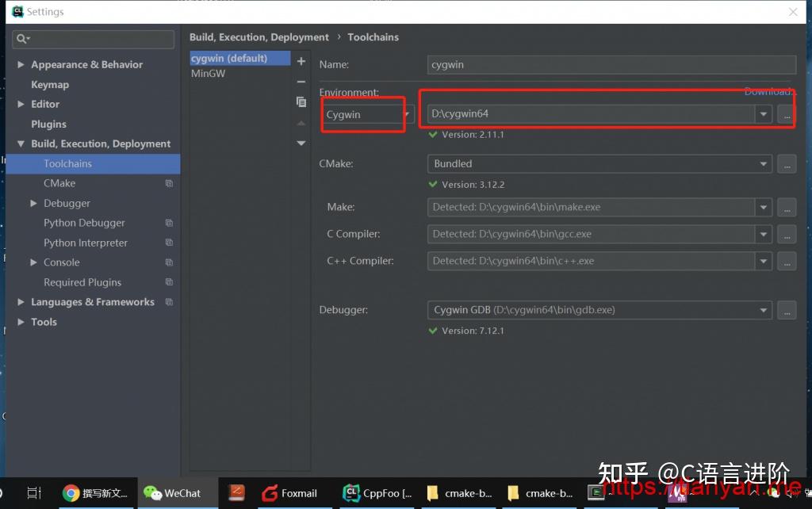The height and width of the screenshot is (509, 812).
Task: Click the settings search field
Action: tap(93, 39)
